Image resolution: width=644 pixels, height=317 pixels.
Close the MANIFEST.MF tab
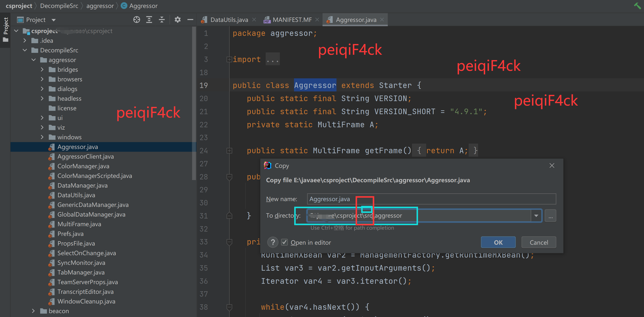coord(317,20)
